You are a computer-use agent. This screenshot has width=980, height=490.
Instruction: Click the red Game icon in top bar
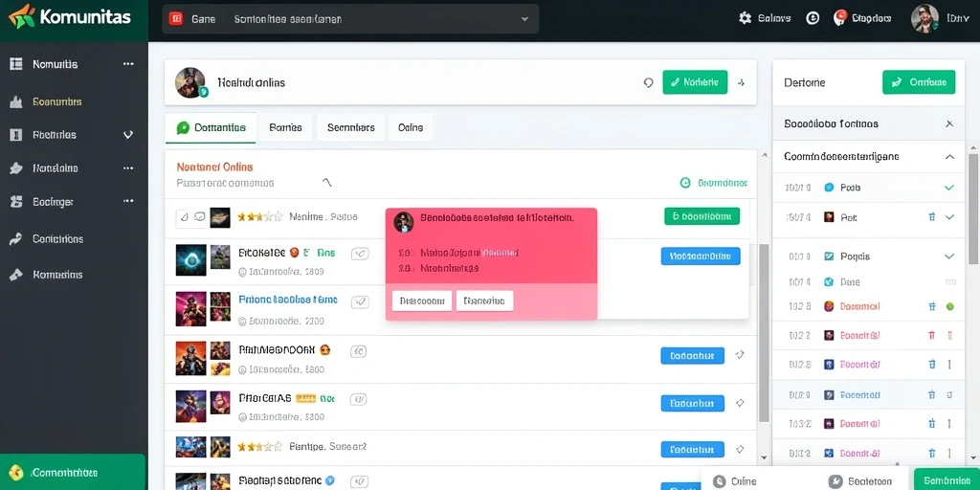click(x=176, y=19)
